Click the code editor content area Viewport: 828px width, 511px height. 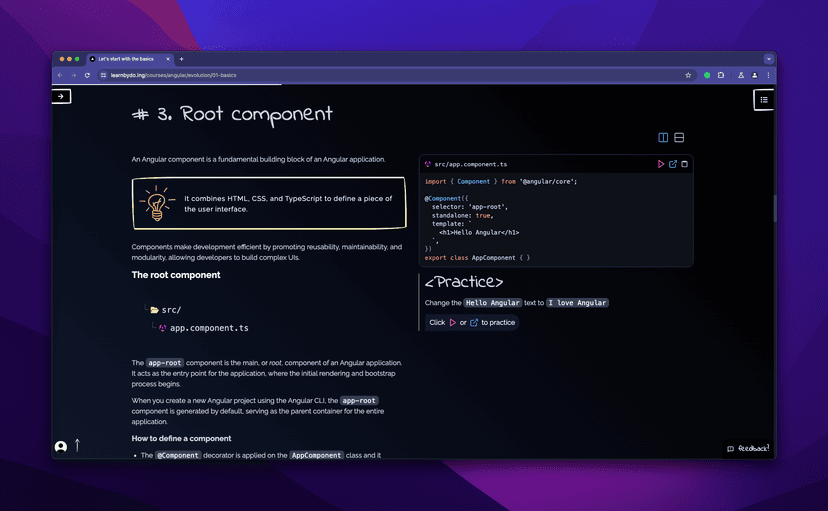tap(556, 220)
